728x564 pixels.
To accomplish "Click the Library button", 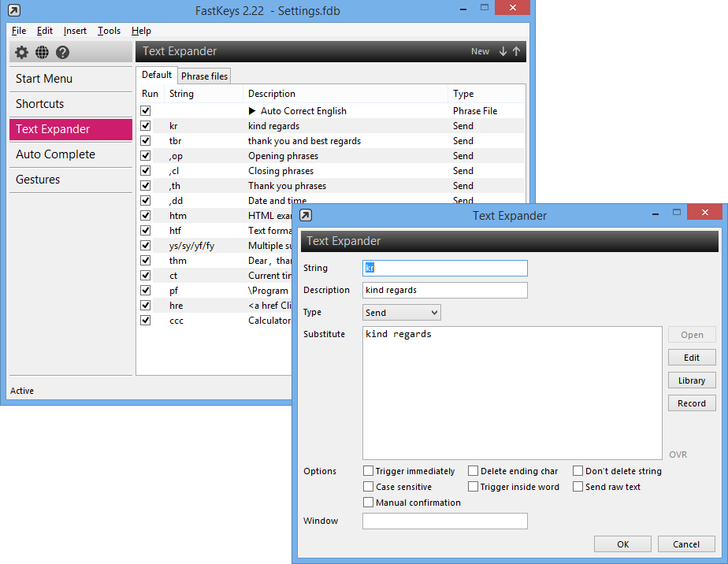I will point(692,380).
